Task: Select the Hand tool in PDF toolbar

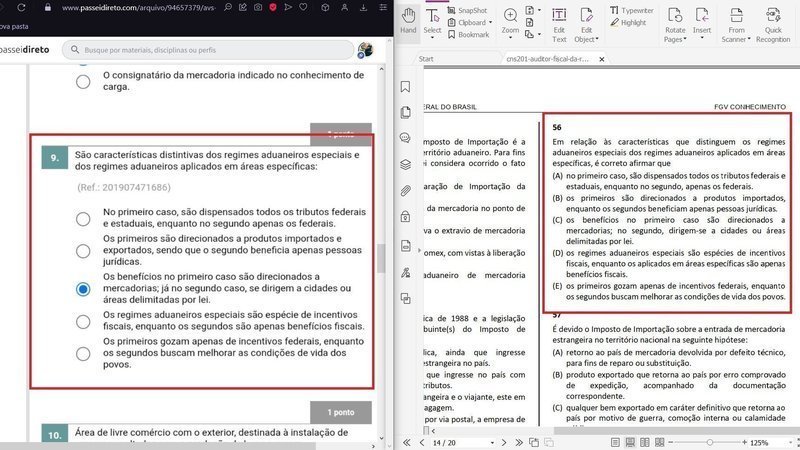Action: (x=408, y=20)
